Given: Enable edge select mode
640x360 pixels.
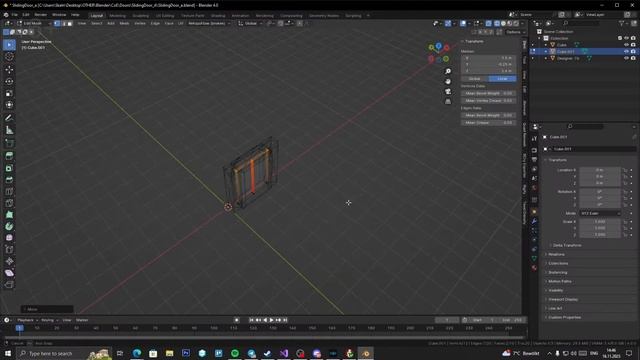Looking at the screenshot, I should 64,23.
